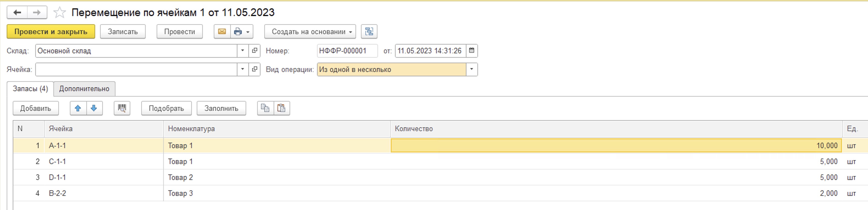Select cell C-1-1 in row 2
Image resolution: width=868 pixels, height=210 pixels.
[104, 161]
